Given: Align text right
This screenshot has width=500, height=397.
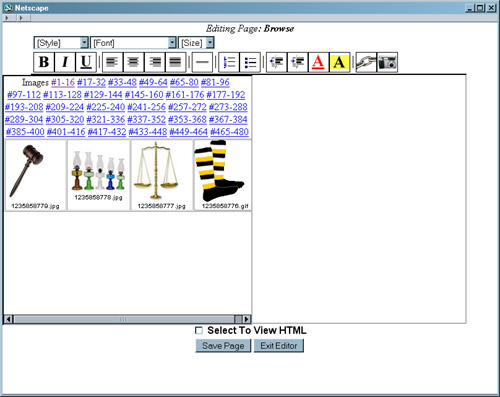Looking at the screenshot, I should (155, 62).
